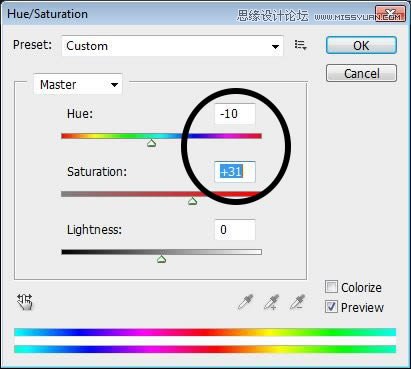Viewport: 411px width, 369px height.
Task: Expand the Master channel dropdown
Action: point(78,85)
